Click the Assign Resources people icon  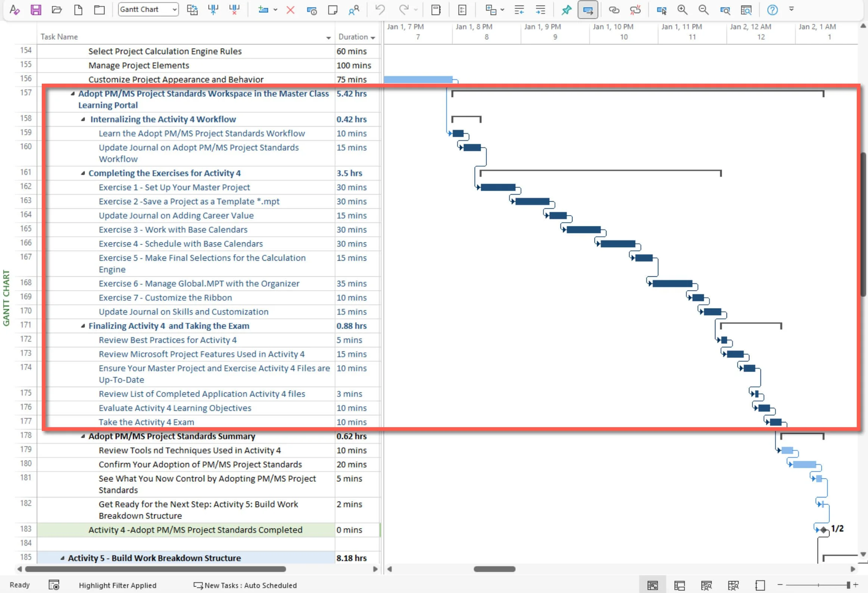pyautogui.click(x=354, y=10)
